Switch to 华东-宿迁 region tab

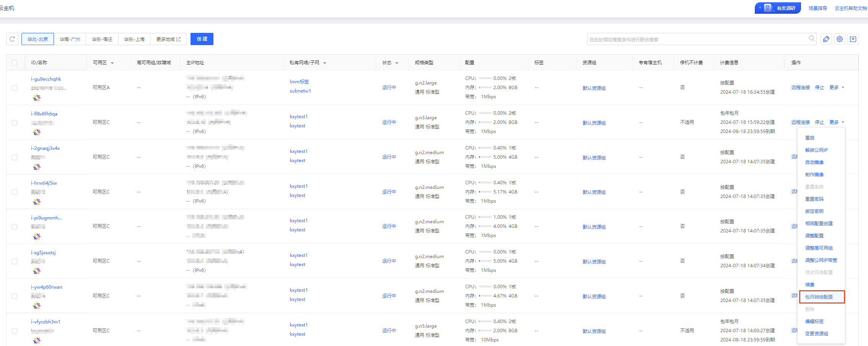(102, 39)
